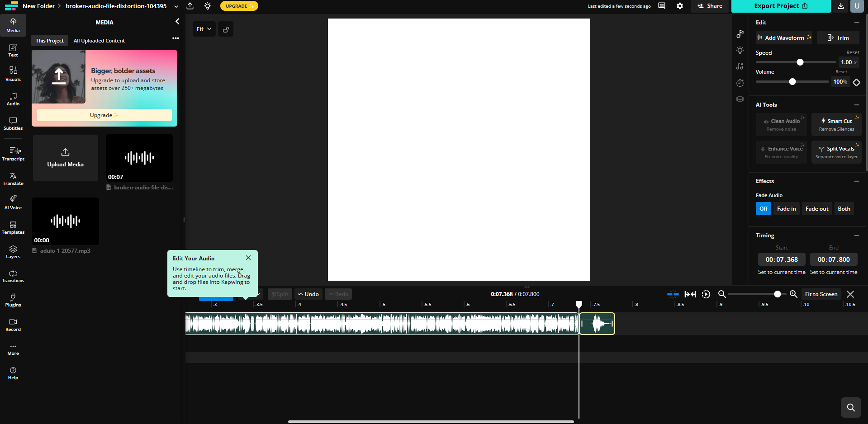Viewport: 868px width, 424px height.
Task: Collapse the Effects section
Action: 856,181
